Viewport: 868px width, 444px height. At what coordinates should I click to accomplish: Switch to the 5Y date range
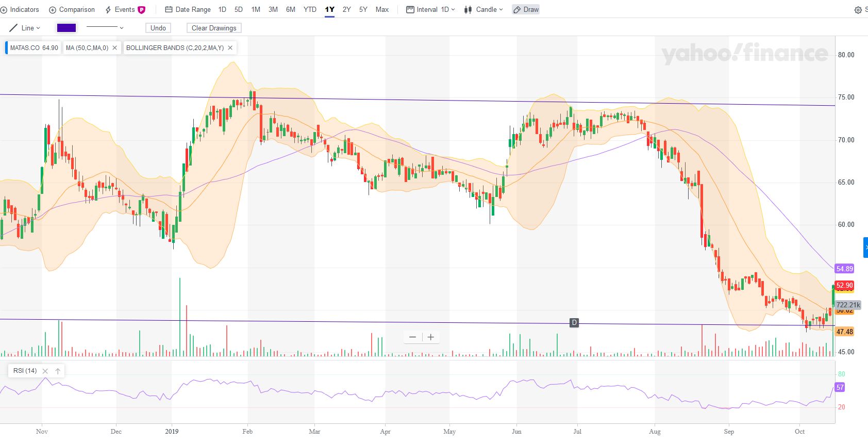click(x=363, y=10)
